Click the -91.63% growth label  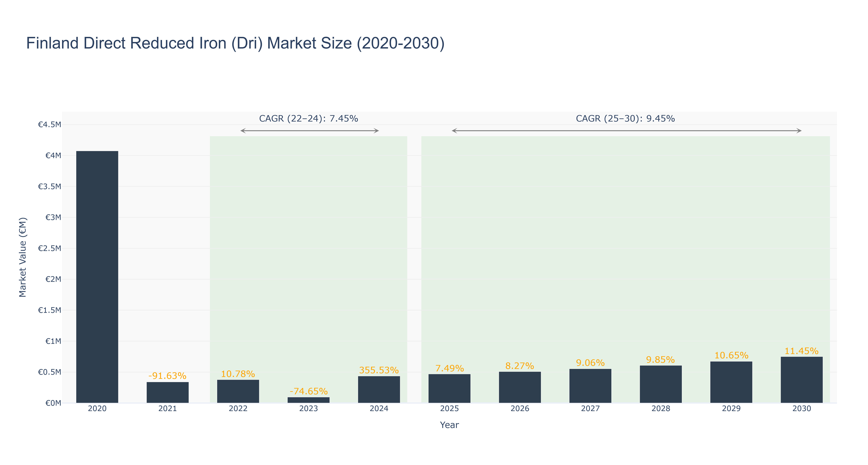coord(167,376)
